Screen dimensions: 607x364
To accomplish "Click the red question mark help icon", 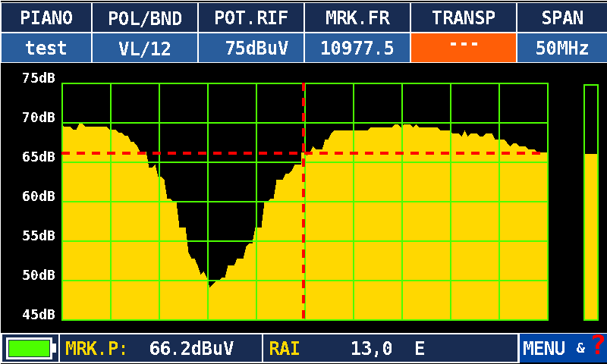I will [598, 344].
